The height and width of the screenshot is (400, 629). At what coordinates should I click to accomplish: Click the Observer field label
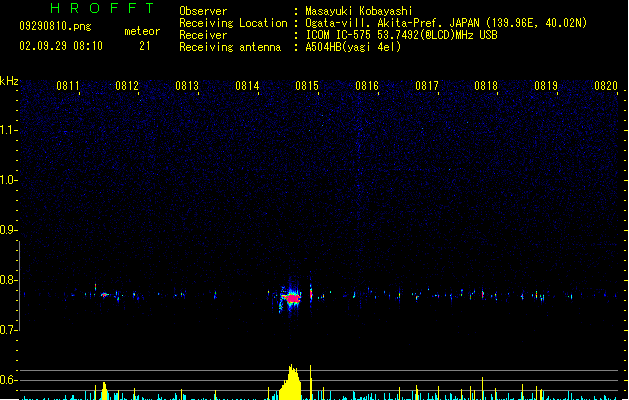tap(203, 11)
